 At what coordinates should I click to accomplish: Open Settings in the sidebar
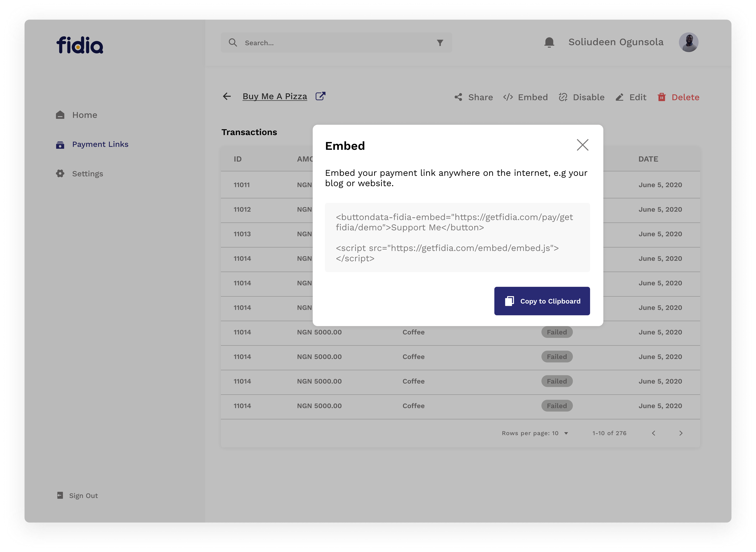tap(80, 174)
